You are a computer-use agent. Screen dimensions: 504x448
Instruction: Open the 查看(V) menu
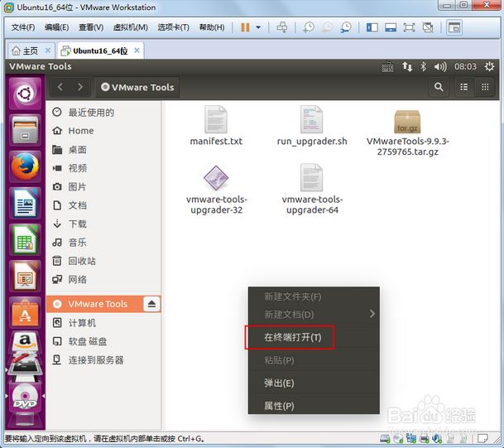(91, 27)
